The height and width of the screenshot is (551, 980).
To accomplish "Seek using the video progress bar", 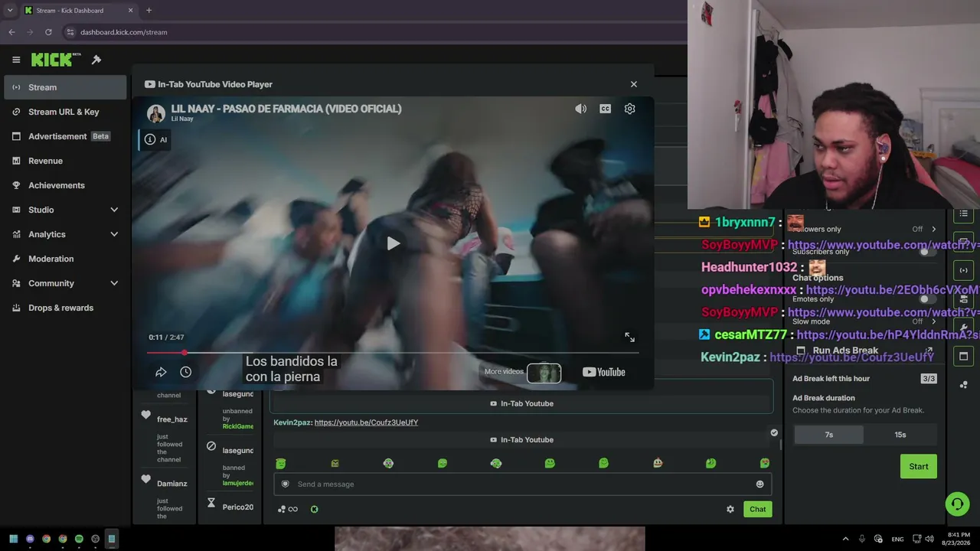I will (393, 353).
